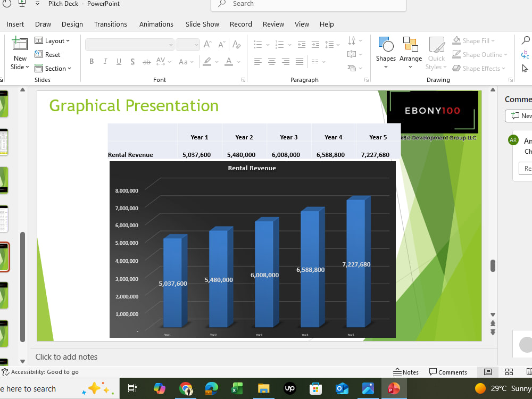Go to previous slide arrow

(x=493, y=323)
